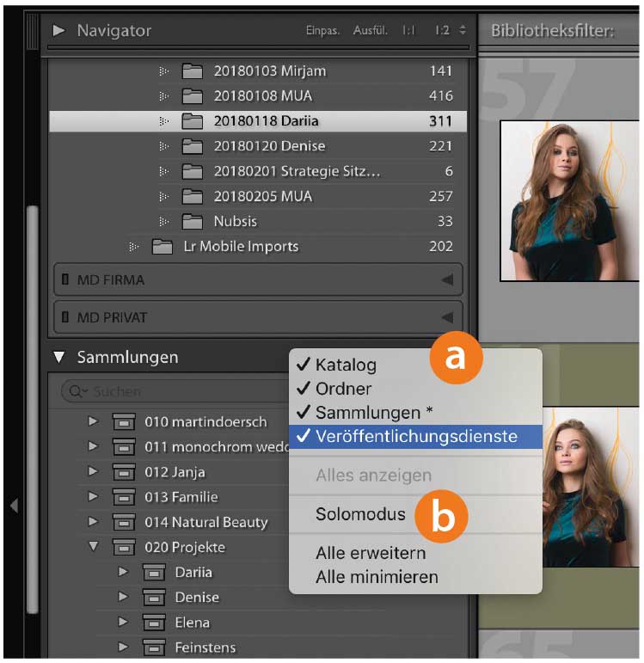644x663 pixels.
Task: Click the 20180103 Mirjam folder icon
Action: pyautogui.click(x=193, y=71)
